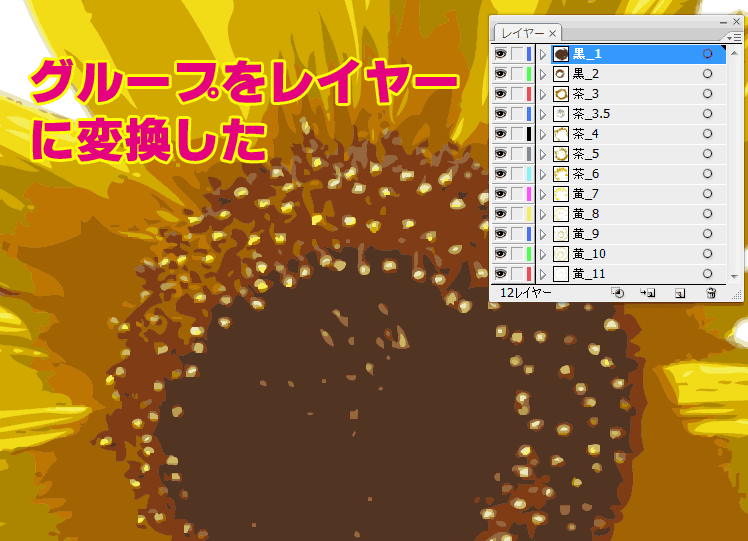Hide layer 黒_2 with its eye icon
Viewport: 748px width, 541px height.
pos(500,74)
